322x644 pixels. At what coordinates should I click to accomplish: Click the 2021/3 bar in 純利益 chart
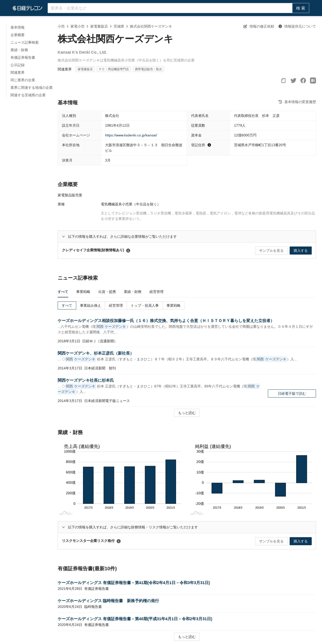[301, 469]
